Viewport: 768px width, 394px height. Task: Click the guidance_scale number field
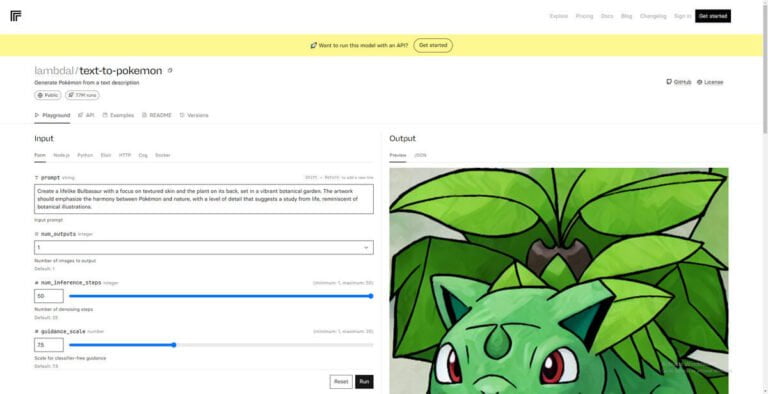48,345
